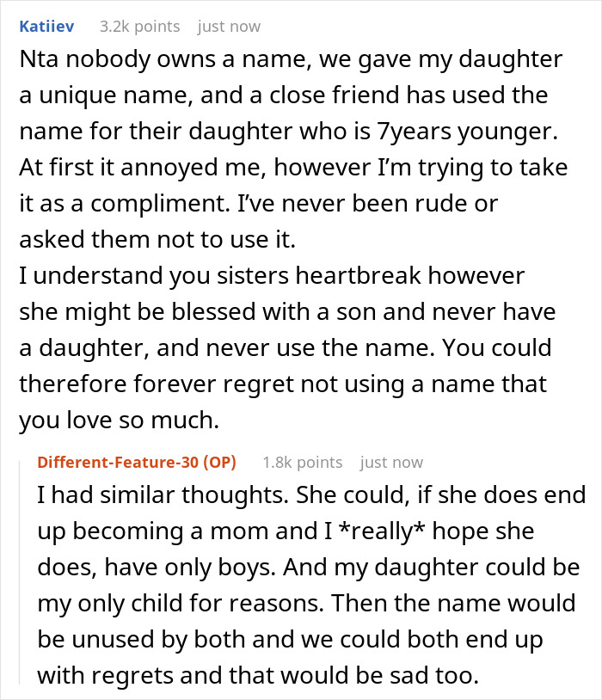Click the line 'asked them not to use it.'
The height and width of the screenshot is (700, 602).
(x=157, y=240)
